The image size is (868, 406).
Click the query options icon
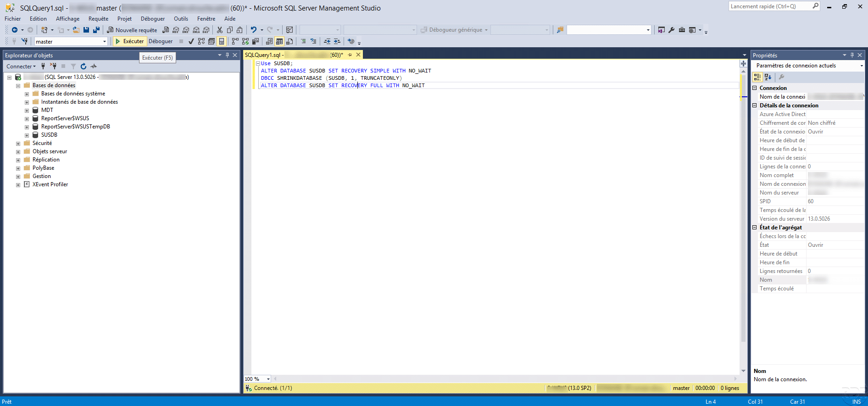(211, 41)
